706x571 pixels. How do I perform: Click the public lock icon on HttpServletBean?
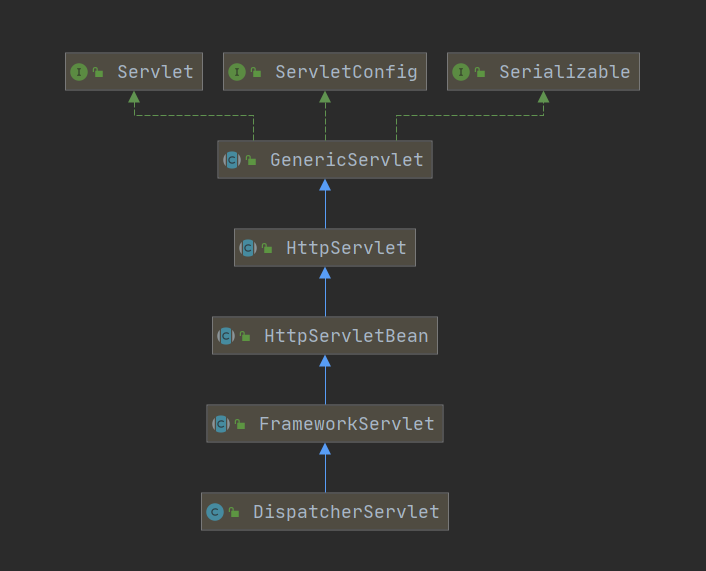245,336
